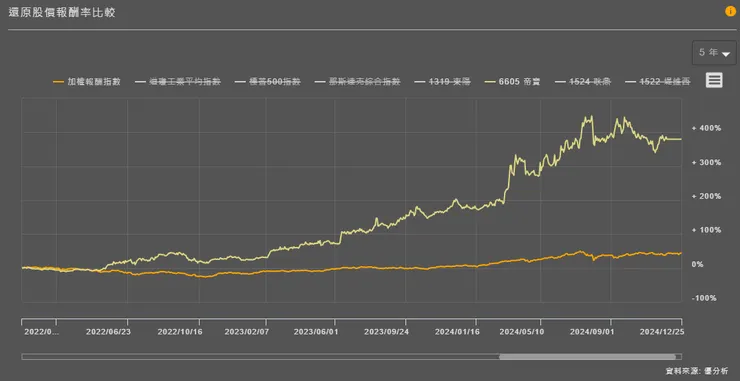Click the date 2022/06/23 axis label
This screenshot has width=740, height=381.
[x=109, y=332]
